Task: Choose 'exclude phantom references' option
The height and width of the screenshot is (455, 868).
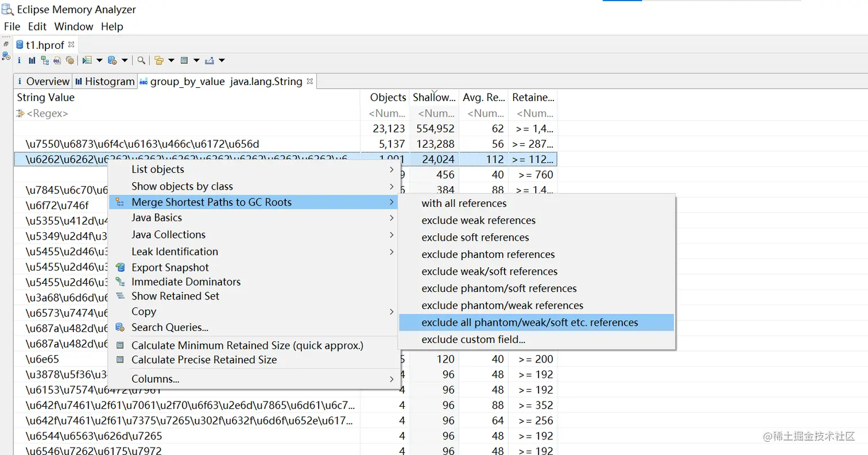Action: 537,255
